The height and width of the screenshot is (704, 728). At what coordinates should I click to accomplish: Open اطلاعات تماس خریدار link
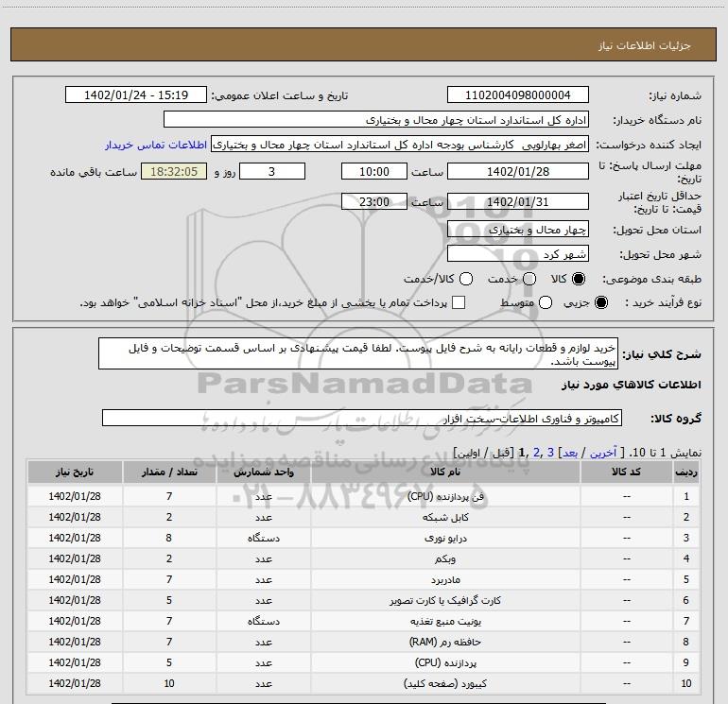[x=156, y=145]
